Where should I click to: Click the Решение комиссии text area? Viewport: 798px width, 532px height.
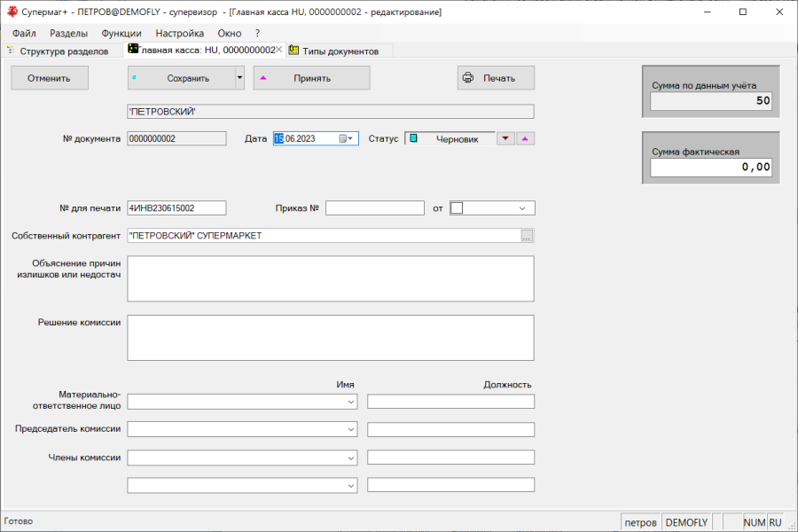click(331, 338)
